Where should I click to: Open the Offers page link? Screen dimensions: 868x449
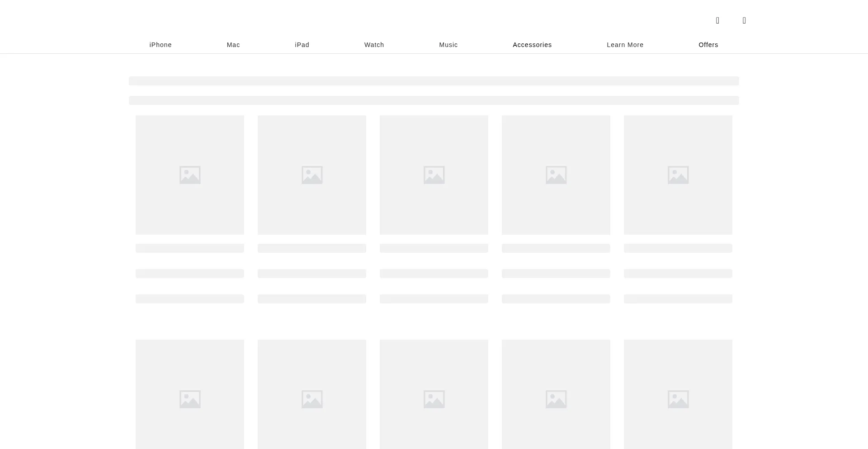[x=708, y=45]
